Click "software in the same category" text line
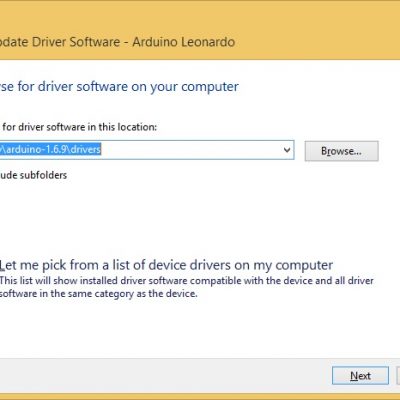This screenshot has width=400, height=400. 99,294
